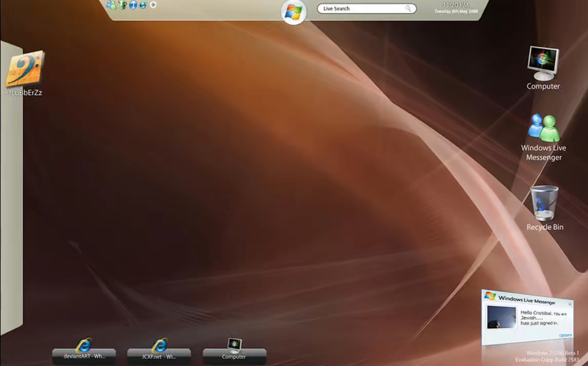The image size is (588, 366).
Task: Click the blue info tray icon
Action: pos(133,5)
